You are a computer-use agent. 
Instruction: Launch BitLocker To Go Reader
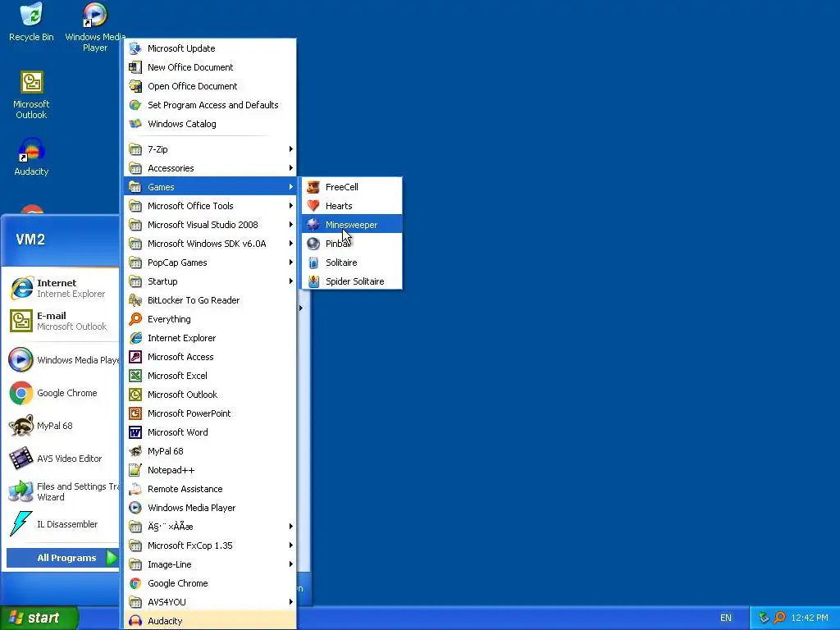(x=210, y=300)
